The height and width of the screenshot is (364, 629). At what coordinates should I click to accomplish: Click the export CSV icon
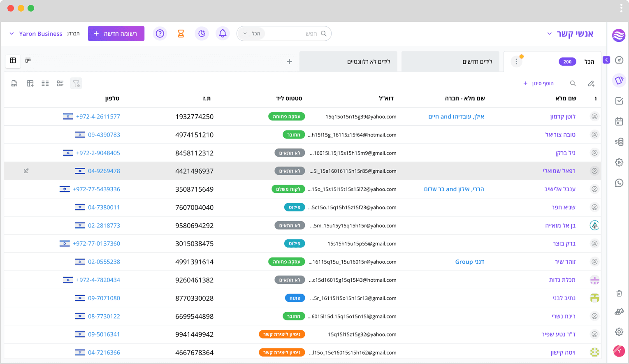point(14,83)
